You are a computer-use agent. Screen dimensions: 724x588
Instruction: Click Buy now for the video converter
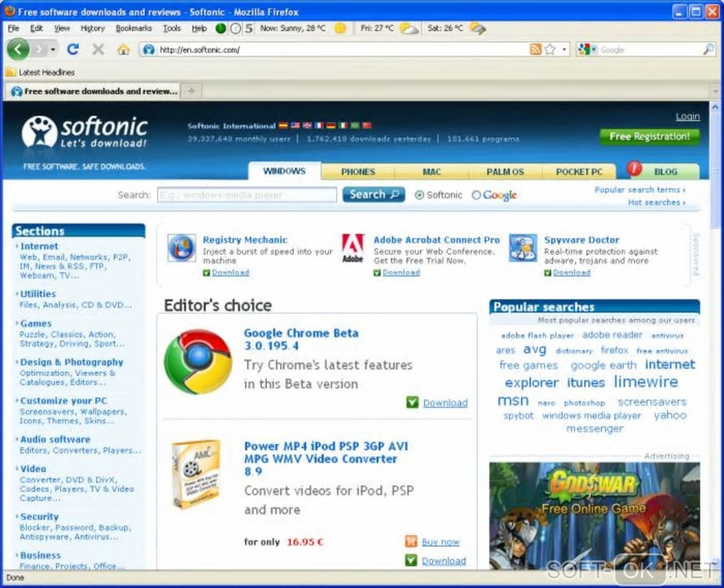click(441, 542)
